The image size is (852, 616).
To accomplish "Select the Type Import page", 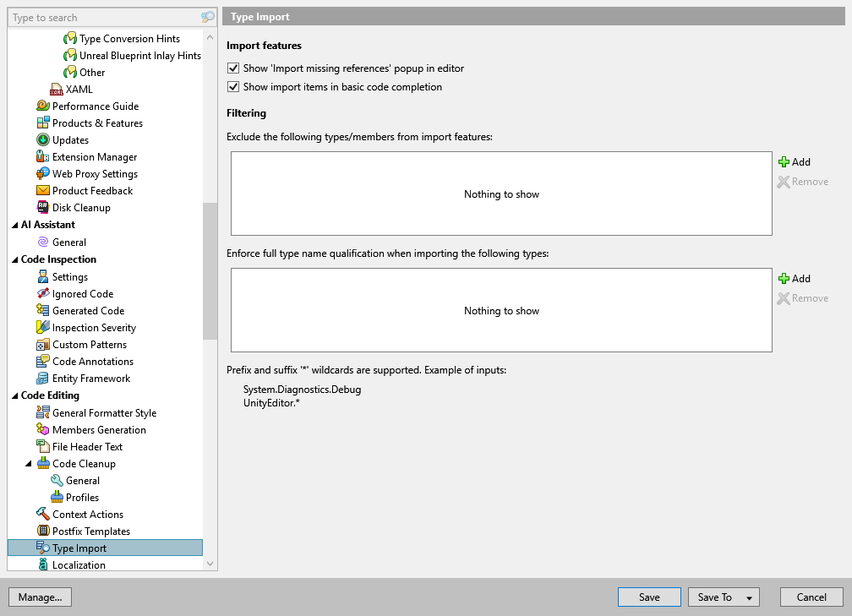I will pos(105,548).
